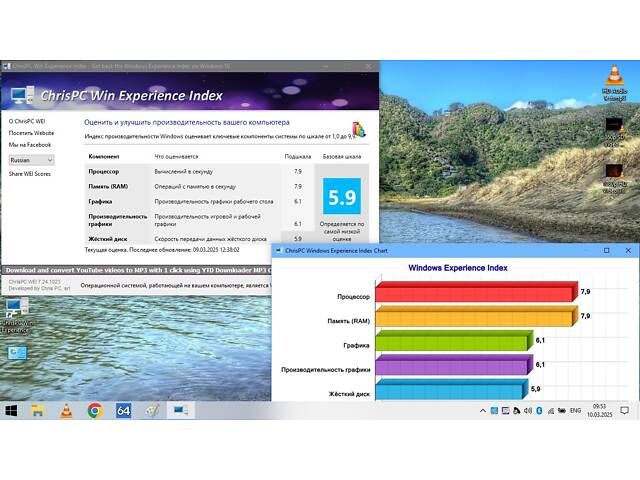Open the bottom dark video file on the desktop

[x=614, y=178]
